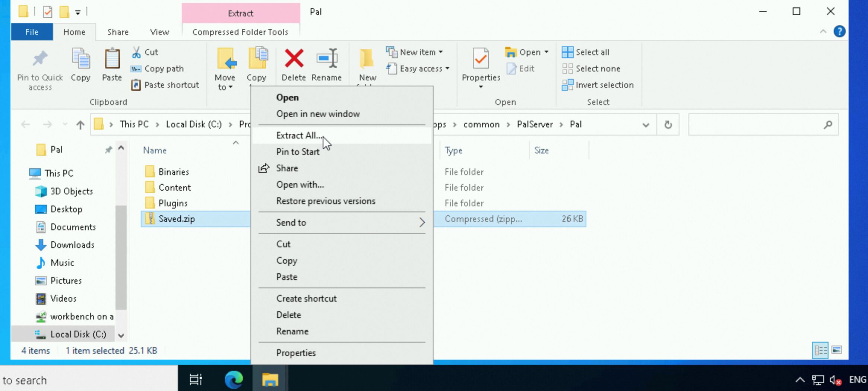The width and height of the screenshot is (868, 391).
Task: Open the recent locations dropdown arrow
Action: click(65, 124)
